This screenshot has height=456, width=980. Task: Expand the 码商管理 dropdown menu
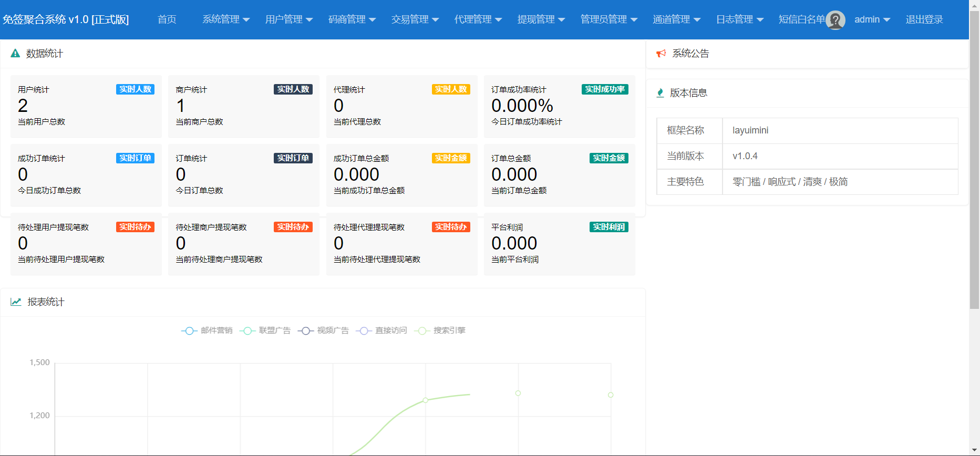(352, 19)
